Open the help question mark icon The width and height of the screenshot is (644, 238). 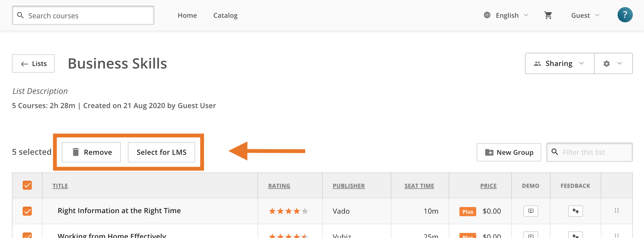point(625,15)
